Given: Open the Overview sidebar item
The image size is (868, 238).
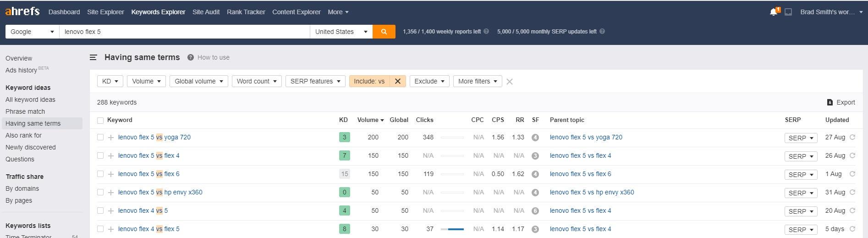Looking at the screenshot, I should point(19,58).
